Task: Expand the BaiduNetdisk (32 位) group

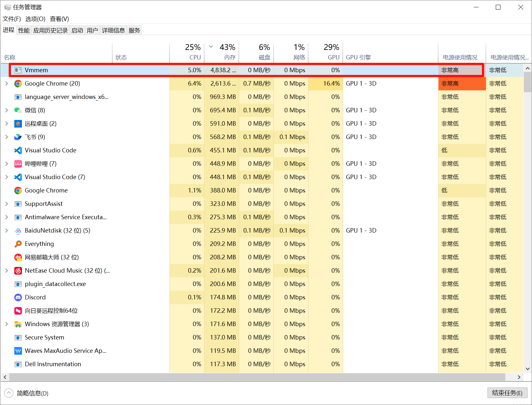Action: 7,231
